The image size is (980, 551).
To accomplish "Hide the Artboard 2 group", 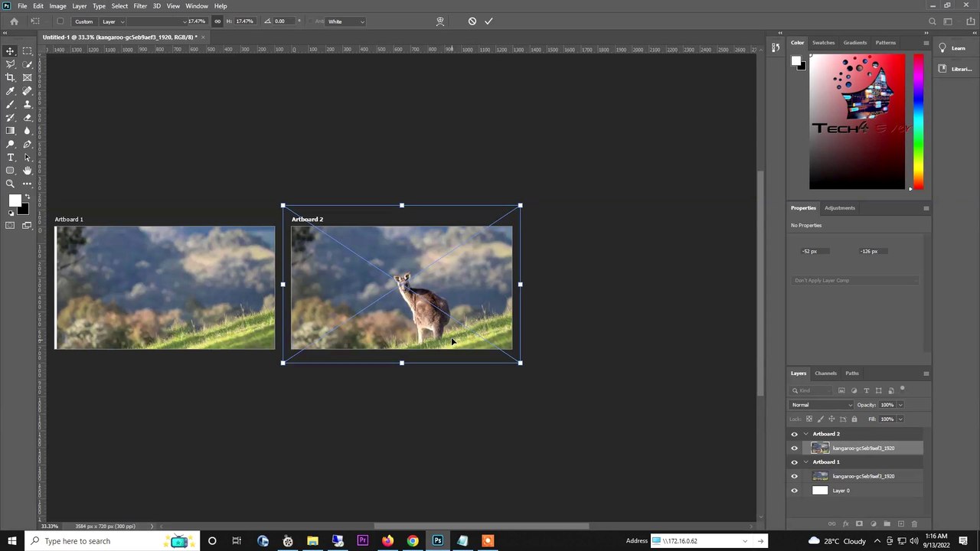I will coord(794,434).
